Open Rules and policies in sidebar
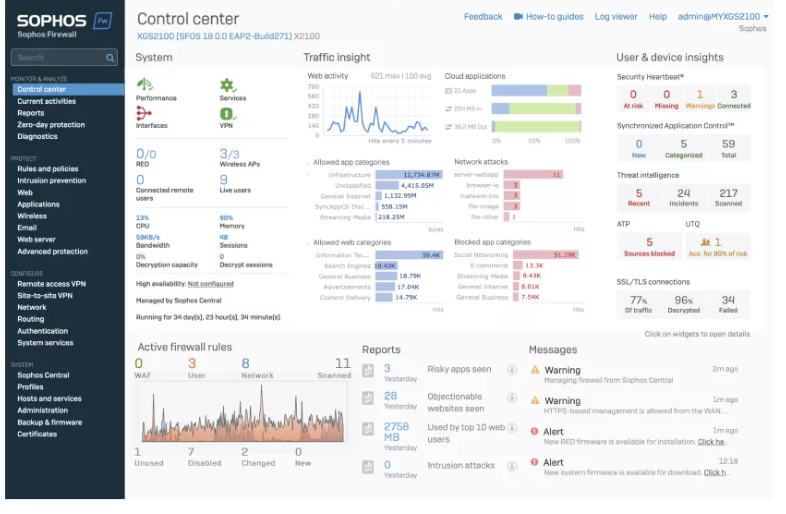Viewport: 786px width, 514px height. (x=47, y=169)
